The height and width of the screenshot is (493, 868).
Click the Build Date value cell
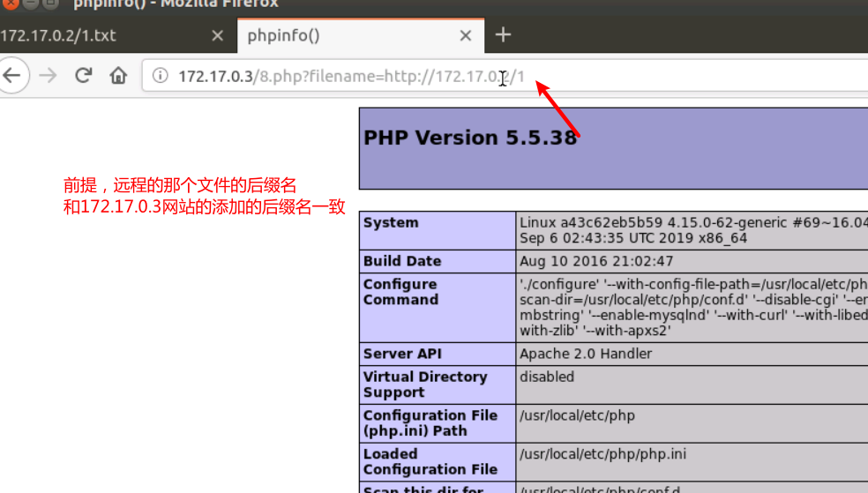(692, 261)
